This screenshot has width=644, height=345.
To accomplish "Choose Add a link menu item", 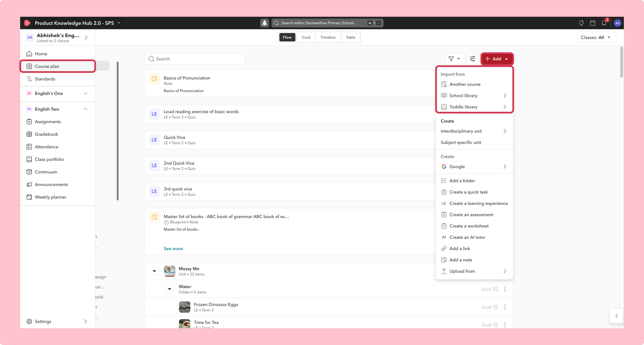I will tap(474, 248).
